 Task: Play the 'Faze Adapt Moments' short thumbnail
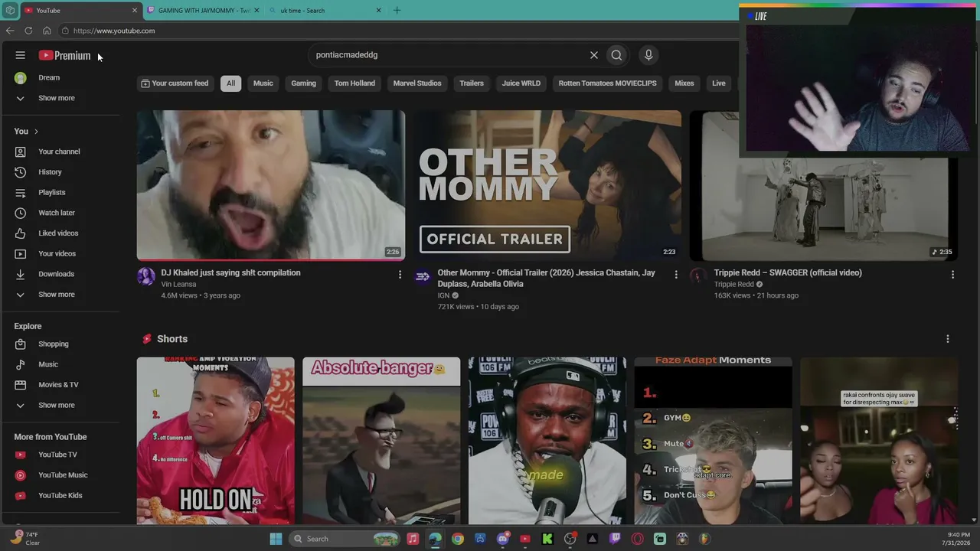[713, 441]
